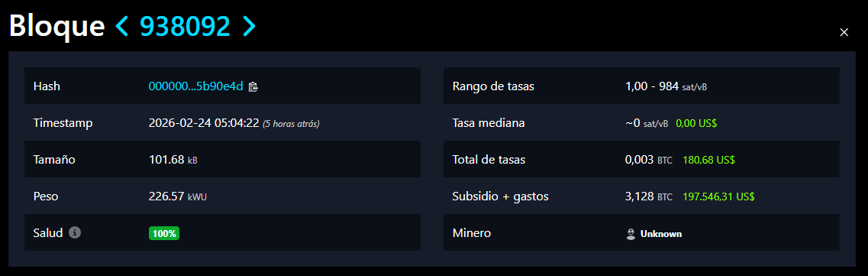
Task: Go to next block with right chevron
Action: click(x=249, y=26)
